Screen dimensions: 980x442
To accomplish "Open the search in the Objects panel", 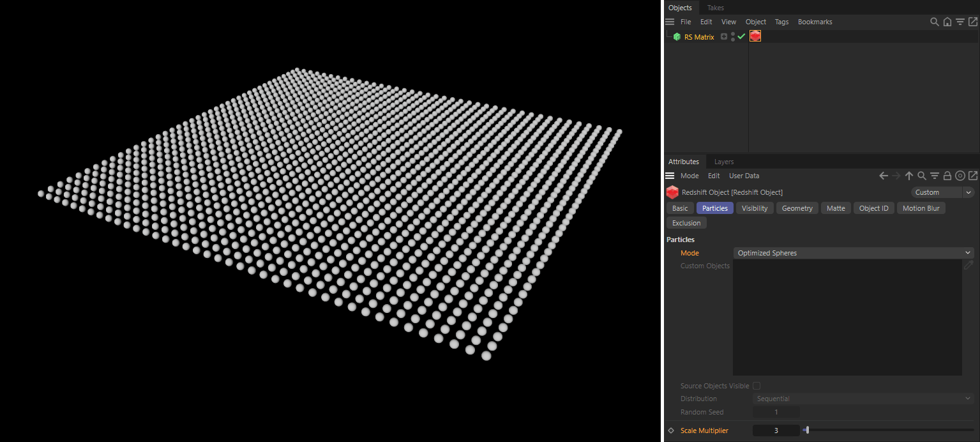I will tap(934, 21).
